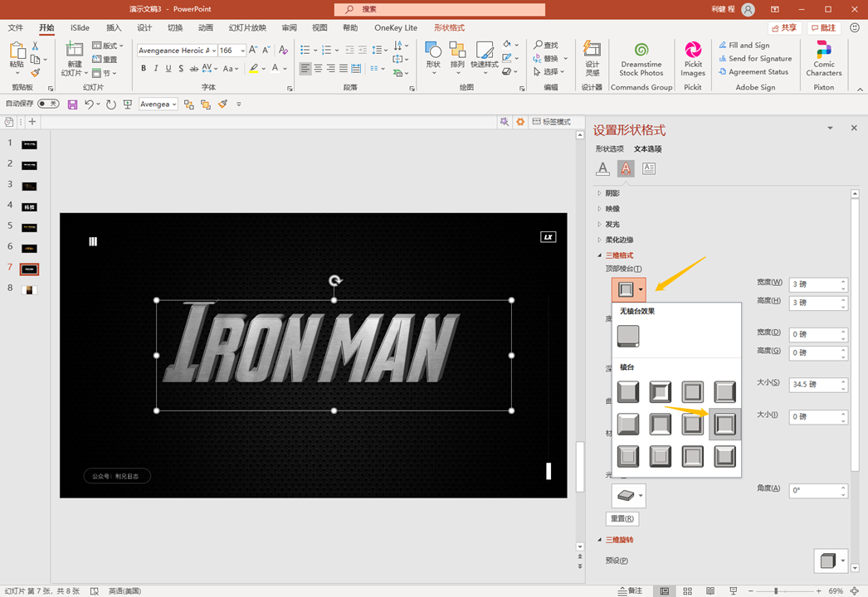Screen dimensions: 868x597
Task: Switch to Shape Options in format pane
Action: point(609,148)
